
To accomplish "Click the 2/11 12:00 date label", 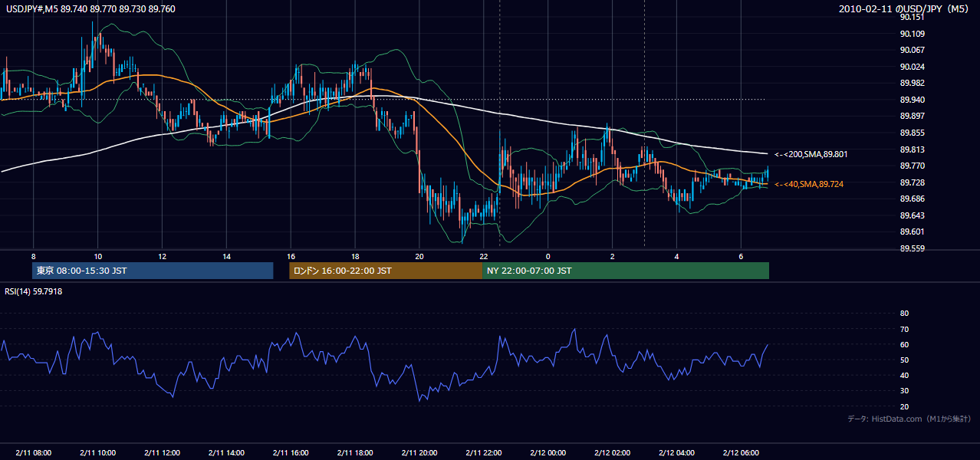I will click(x=162, y=453).
